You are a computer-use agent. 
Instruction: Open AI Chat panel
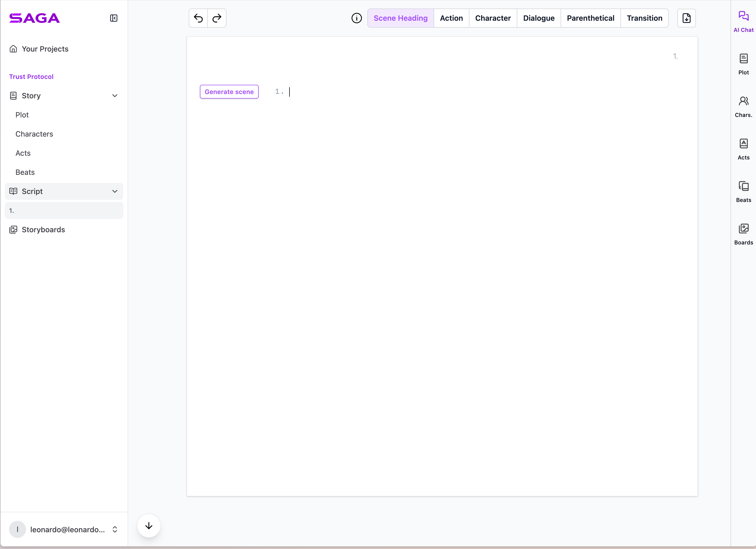pyautogui.click(x=743, y=21)
